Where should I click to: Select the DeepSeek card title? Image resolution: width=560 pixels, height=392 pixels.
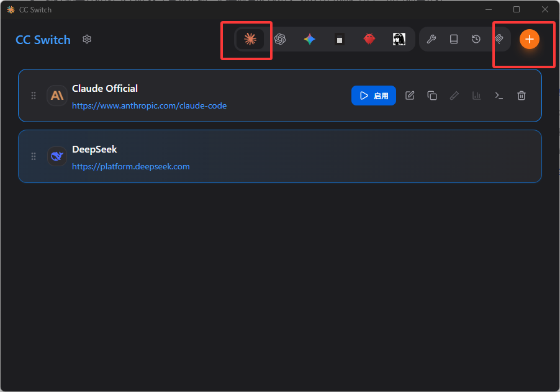(94, 149)
